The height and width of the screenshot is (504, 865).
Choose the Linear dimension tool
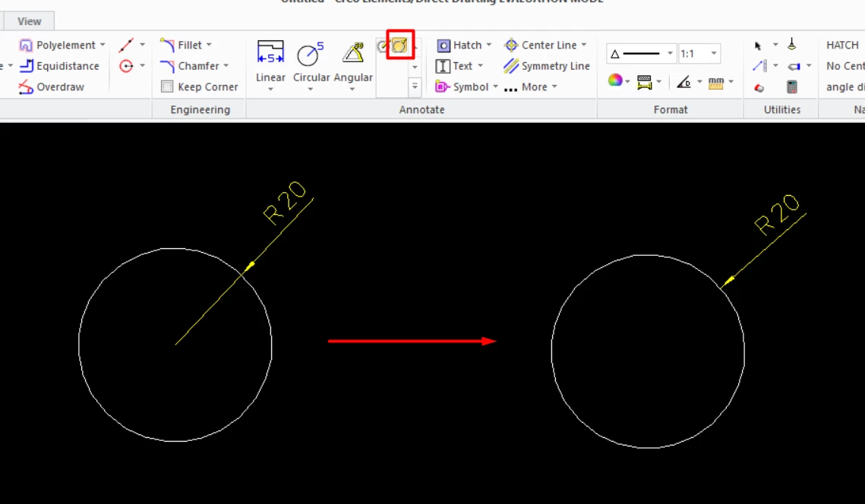coord(270,61)
